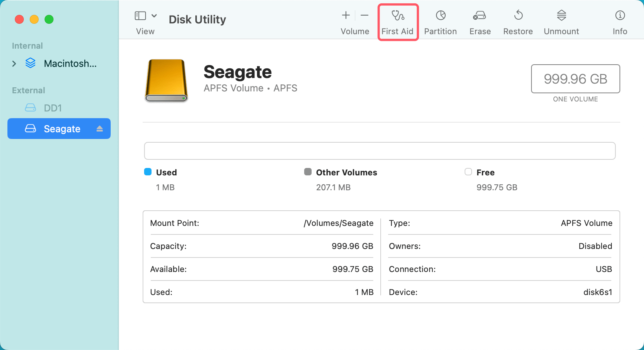
Task: Eject the Seagate drive
Action: pos(100,129)
